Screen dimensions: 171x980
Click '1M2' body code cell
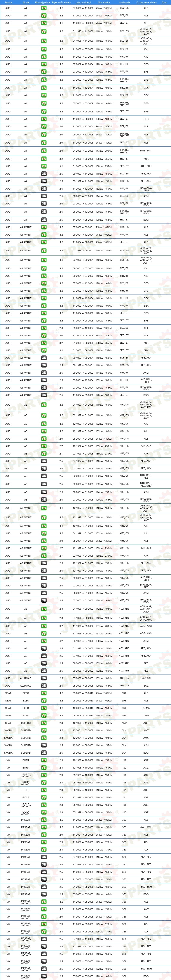click(x=124, y=723)
